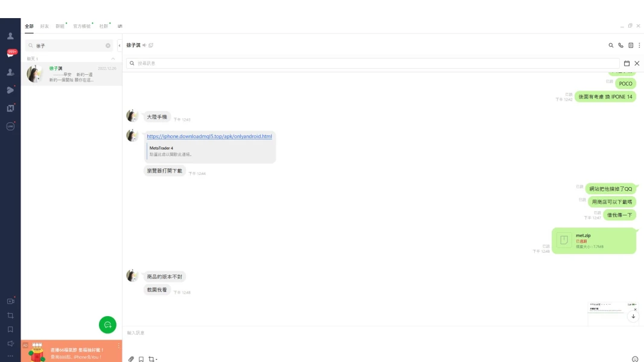Expand the more options menu in chat header
The height and width of the screenshot is (362, 644).
(639, 45)
